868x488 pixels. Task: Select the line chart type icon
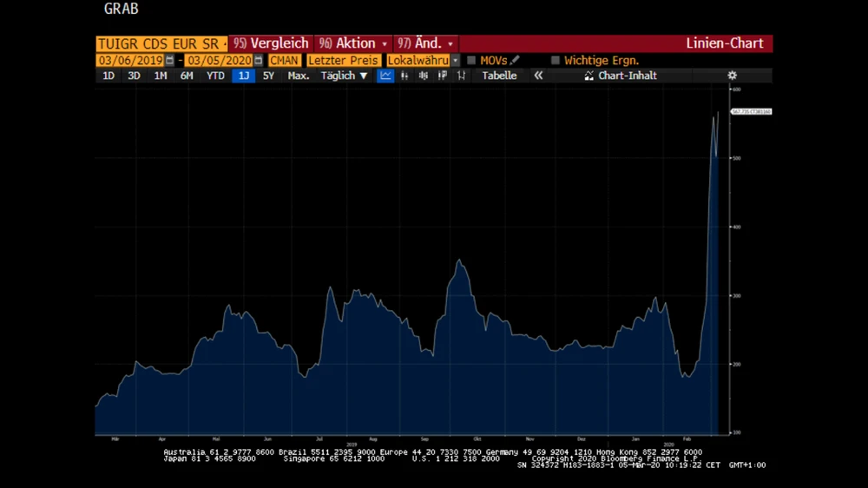pyautogui.click(x=385, y=76)
